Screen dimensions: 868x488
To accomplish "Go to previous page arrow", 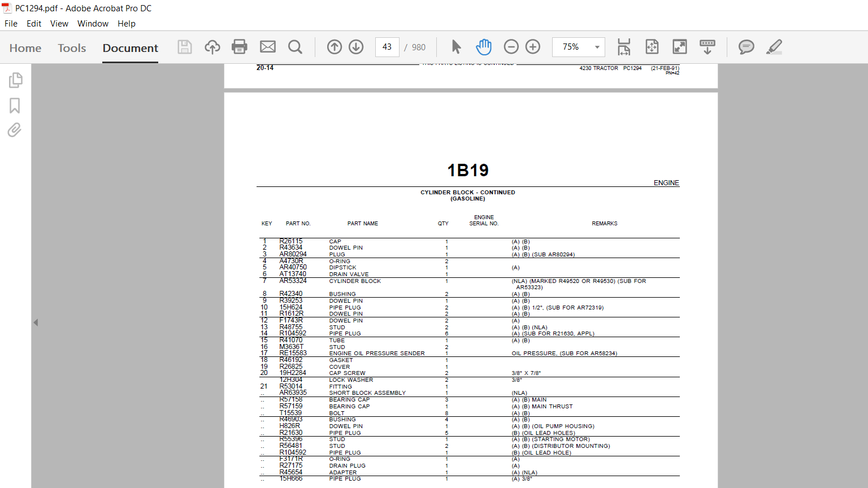I will tap(335, 47).
